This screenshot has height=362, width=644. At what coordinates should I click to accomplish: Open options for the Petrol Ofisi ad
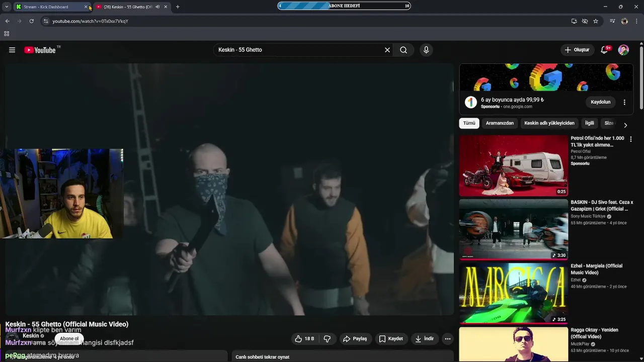[x=630, y=139]
